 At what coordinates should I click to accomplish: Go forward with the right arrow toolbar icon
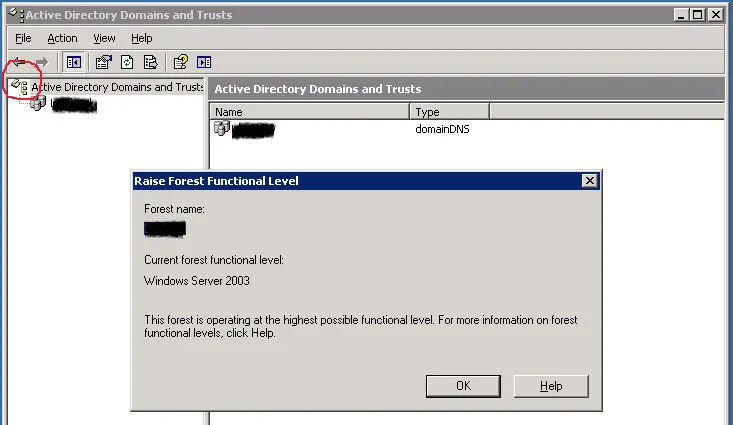[42, 62]
